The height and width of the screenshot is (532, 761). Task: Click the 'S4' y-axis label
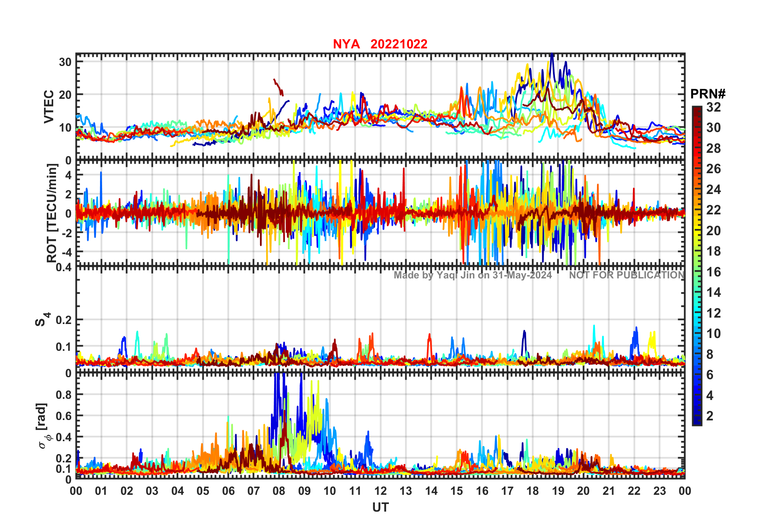click(x=42, y=320)
